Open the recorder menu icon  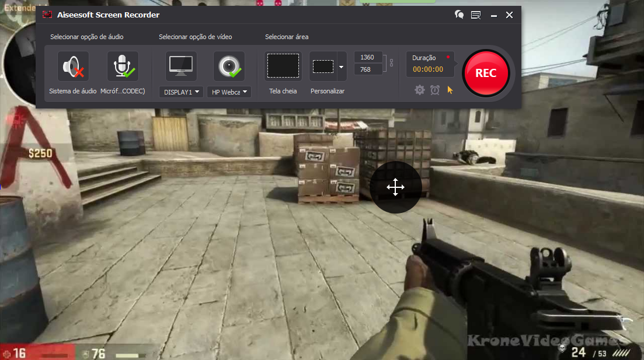point(476,15)
